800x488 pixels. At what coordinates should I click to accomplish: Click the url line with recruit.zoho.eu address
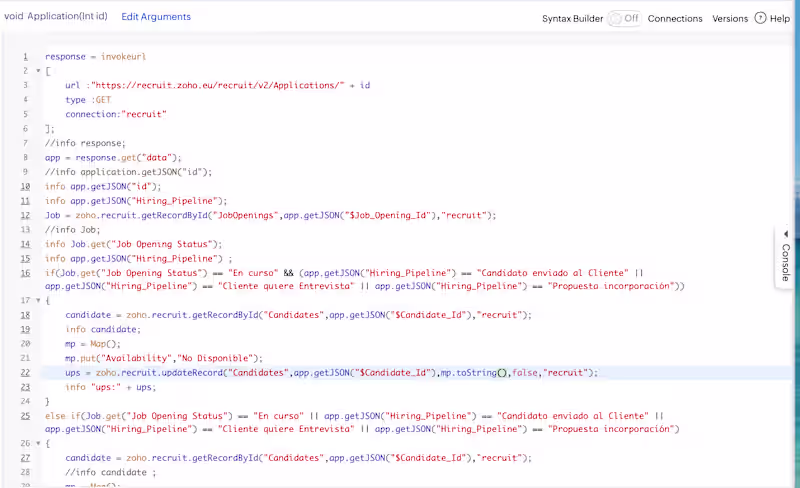pyautogui.click(x=217, y=85)
